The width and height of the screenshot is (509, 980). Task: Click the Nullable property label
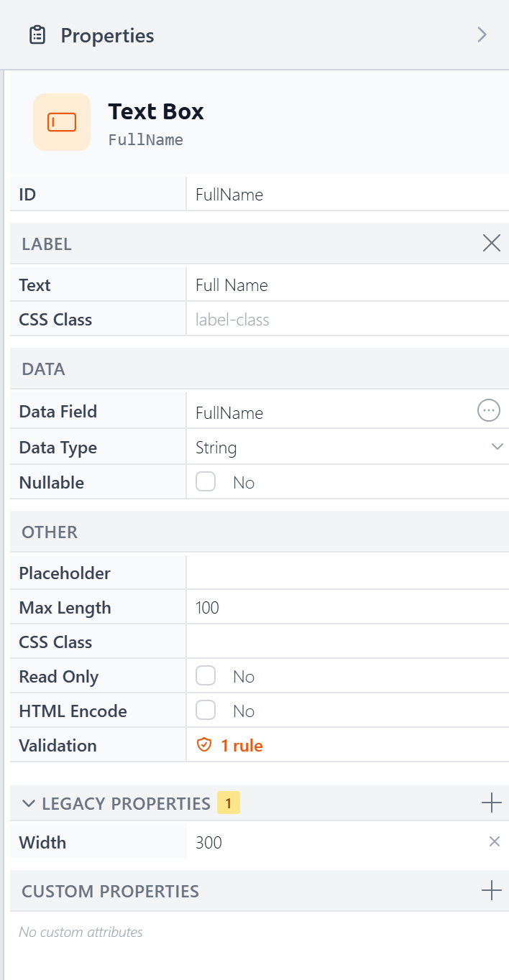pyautogui.click(x=51, y=482)
